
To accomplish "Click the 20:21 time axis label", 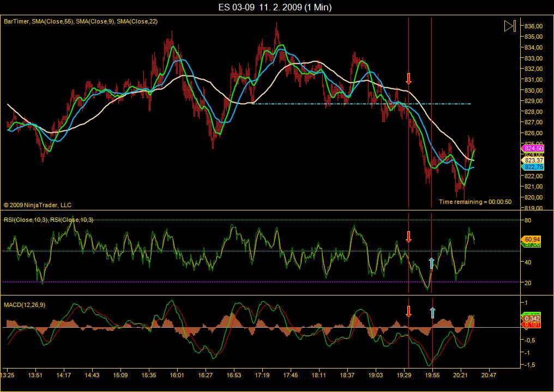I will 460,376.
